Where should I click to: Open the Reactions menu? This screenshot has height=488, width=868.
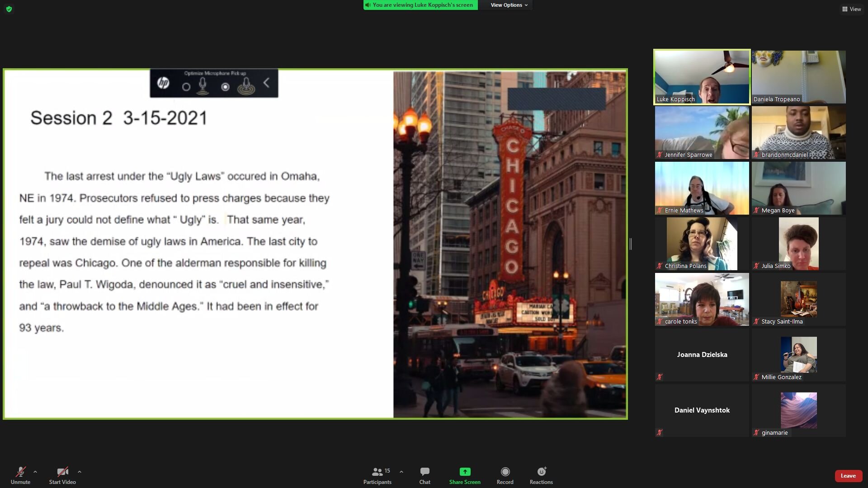(x=541, y=476)
